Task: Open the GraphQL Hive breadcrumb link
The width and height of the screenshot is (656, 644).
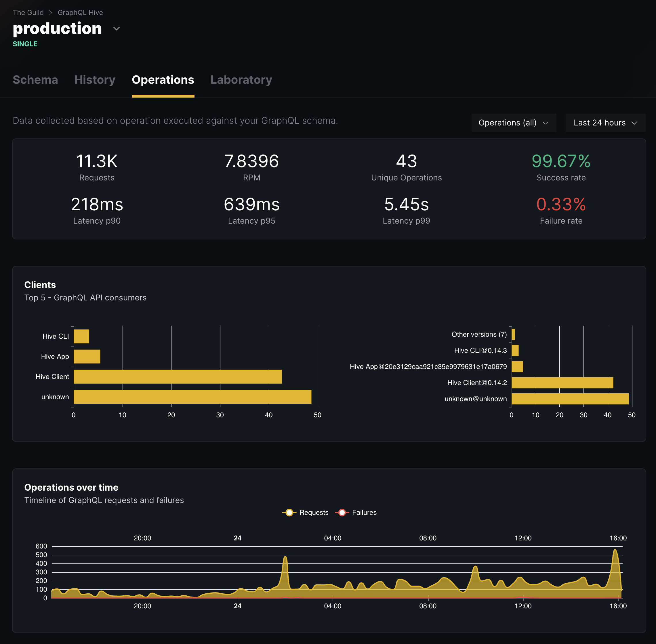Action: (x=80, y=12)
